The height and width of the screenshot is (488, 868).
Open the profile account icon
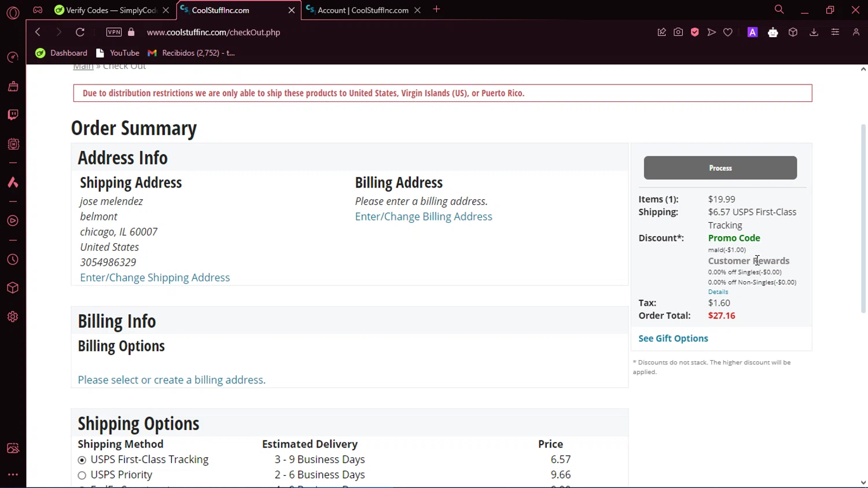coord(856,32)
